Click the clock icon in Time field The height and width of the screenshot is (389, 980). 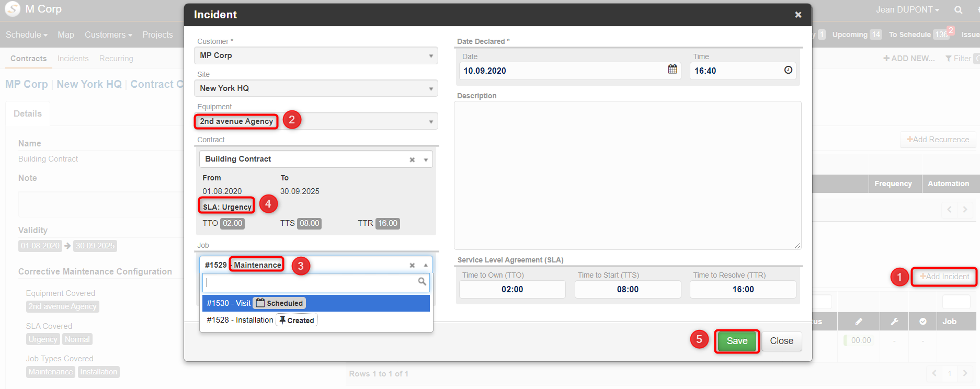(788, 70)
